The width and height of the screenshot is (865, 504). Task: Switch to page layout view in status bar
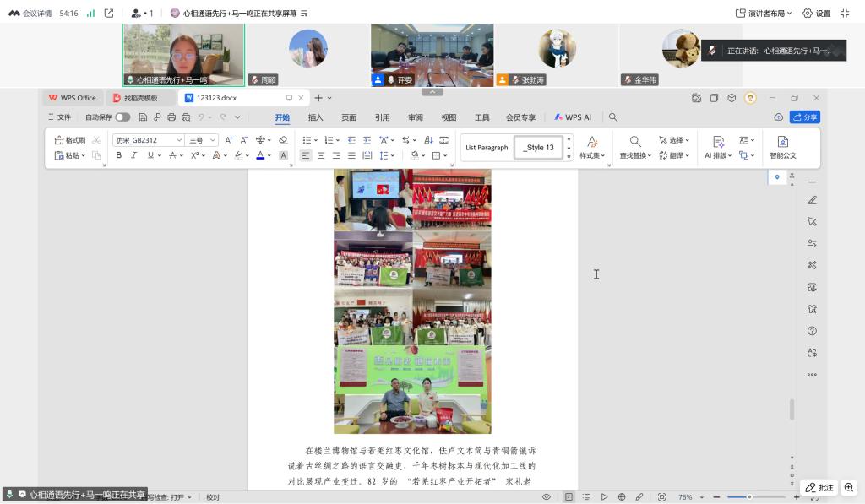pyautogui.click(x=569, y=497)
